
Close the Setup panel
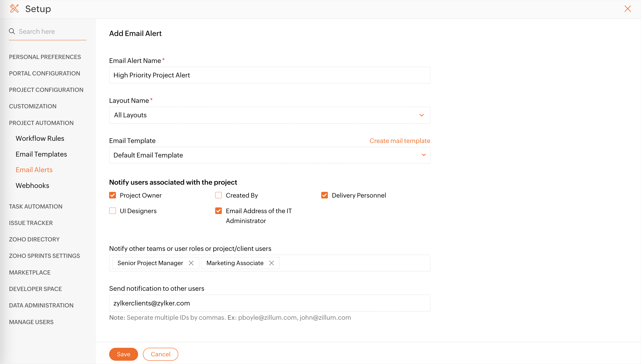coord(627,9)
